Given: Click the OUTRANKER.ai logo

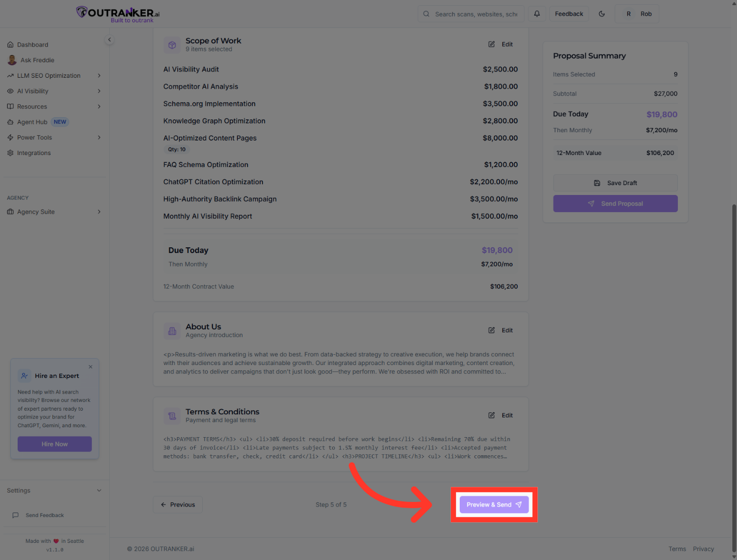Looking at the screenshot, I should click(x=118, y=14).
